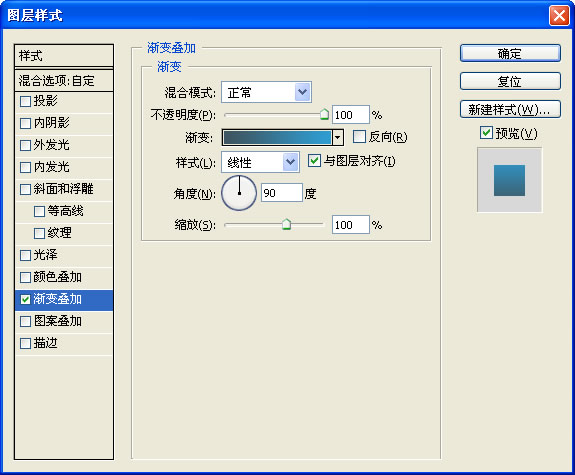
Task: Click the 不透明度 slider handle
Action: (324, 114)
